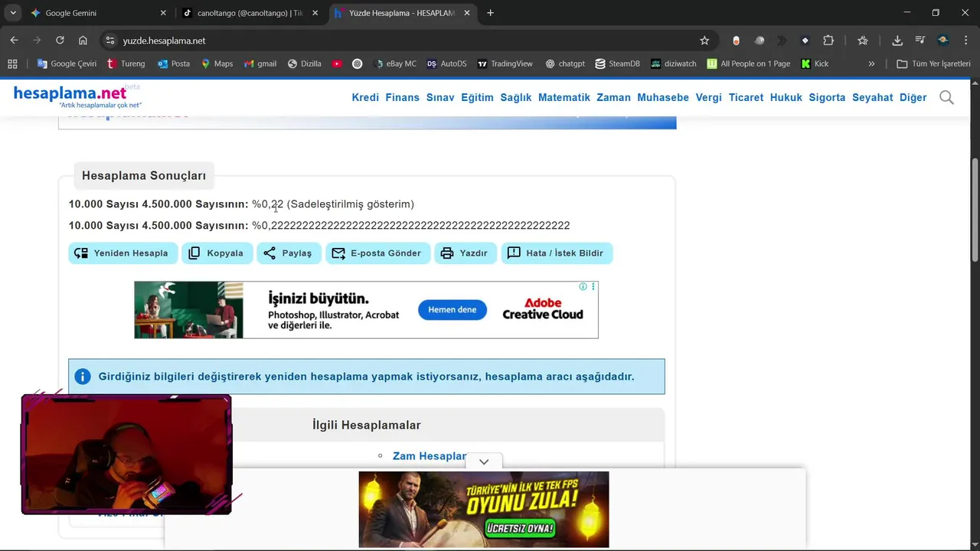Click the browser back arrow
Viewport: 980px width, 551px height.
(x=14, y=41)
